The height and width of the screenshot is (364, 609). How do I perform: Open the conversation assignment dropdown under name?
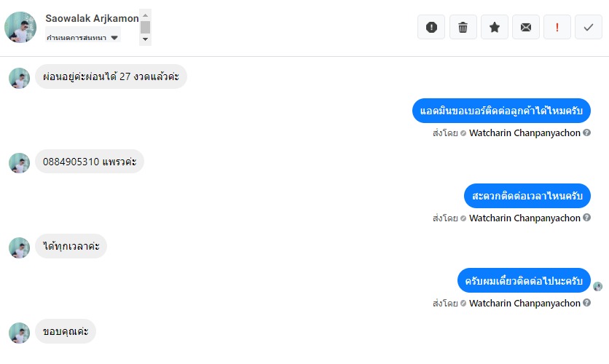(83, 36)
